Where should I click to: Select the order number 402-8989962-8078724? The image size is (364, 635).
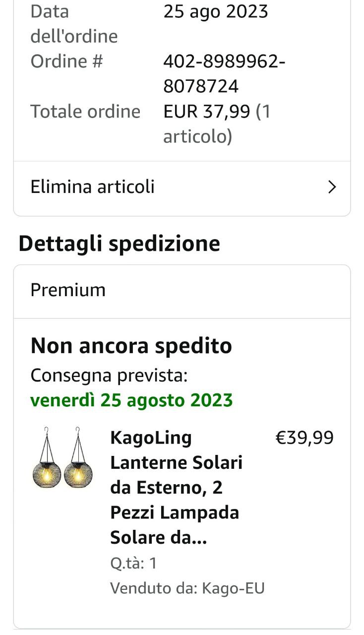click(x=225, y=74)
